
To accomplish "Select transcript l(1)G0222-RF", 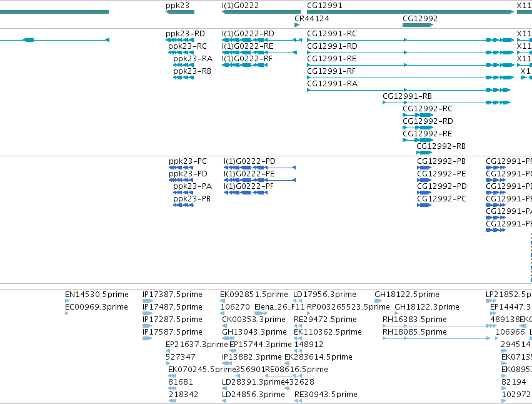I will (x=244, y=65).
